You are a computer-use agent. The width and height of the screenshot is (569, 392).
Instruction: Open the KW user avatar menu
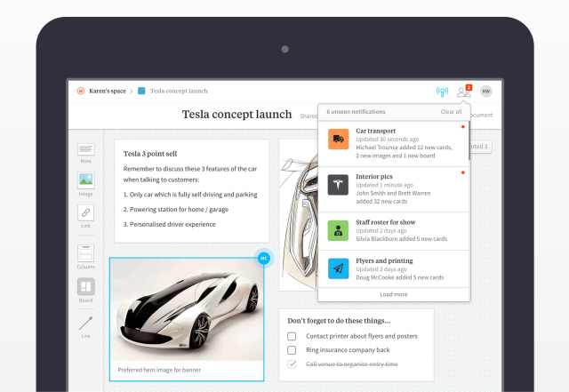486,91
